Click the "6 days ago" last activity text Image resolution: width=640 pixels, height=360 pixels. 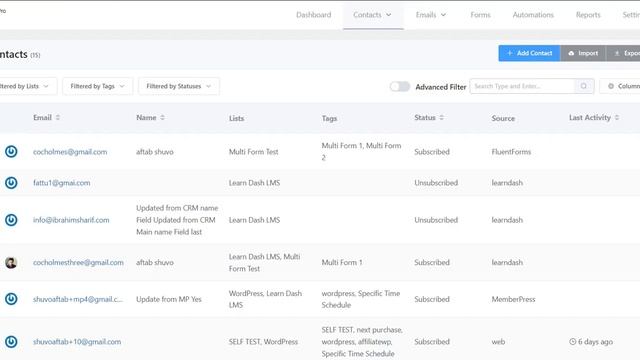coord(596,342)
